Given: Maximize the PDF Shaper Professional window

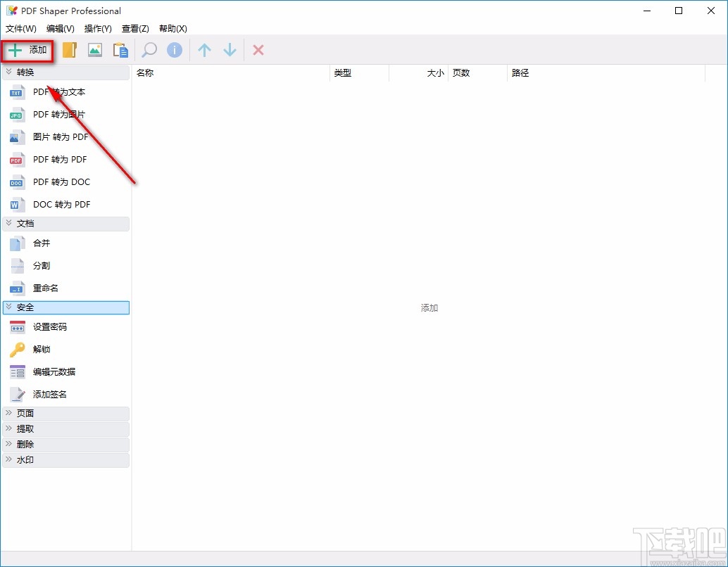Looking at the screenshot, I should (679, 11).
